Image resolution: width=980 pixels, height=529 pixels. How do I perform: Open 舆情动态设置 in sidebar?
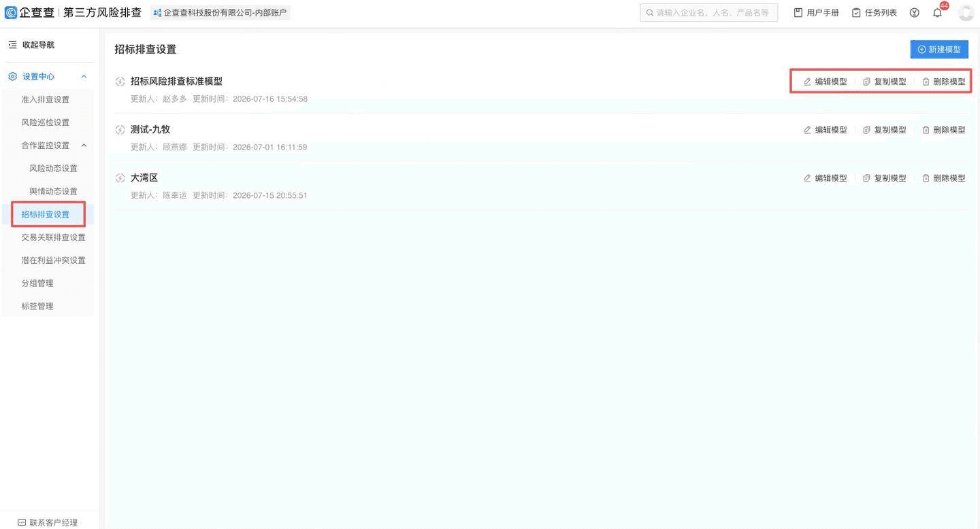[x=54, y=192]
